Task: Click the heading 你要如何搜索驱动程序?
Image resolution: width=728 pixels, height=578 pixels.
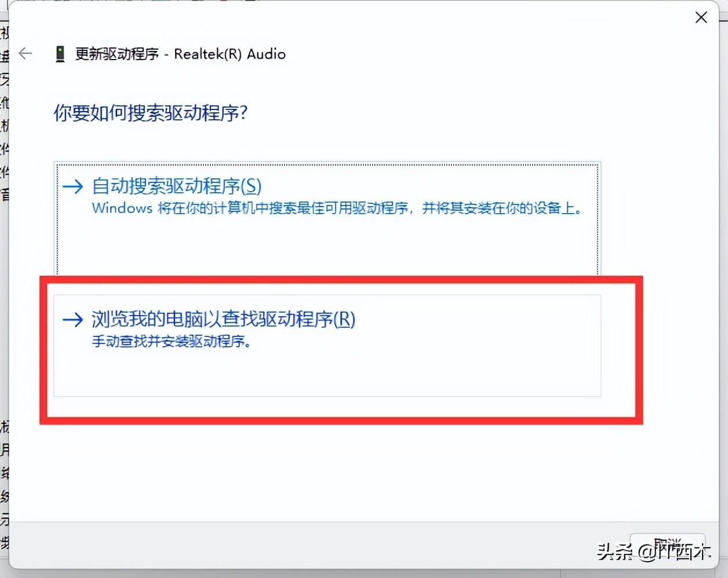Action: coord(151,112)
